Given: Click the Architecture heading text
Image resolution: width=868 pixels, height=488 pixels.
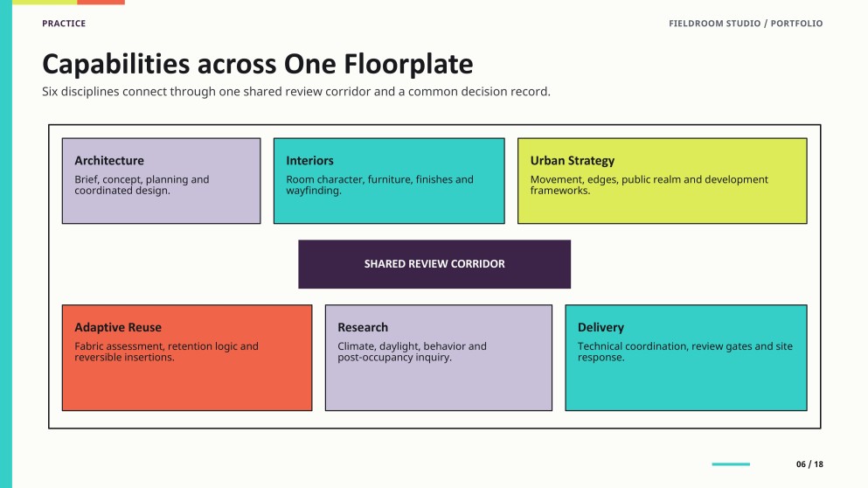Looking at the screenshot, I should 109,161.
